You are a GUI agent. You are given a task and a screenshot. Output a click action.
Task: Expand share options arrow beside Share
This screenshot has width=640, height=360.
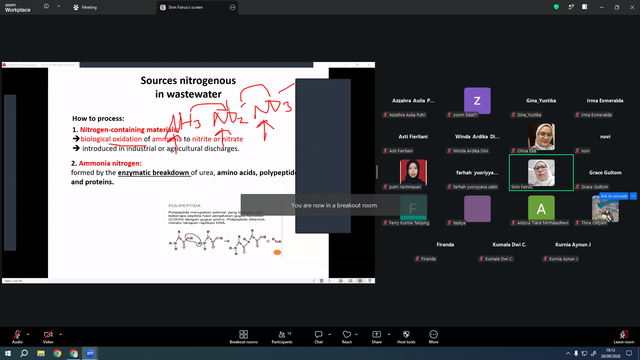pos(389,334)
